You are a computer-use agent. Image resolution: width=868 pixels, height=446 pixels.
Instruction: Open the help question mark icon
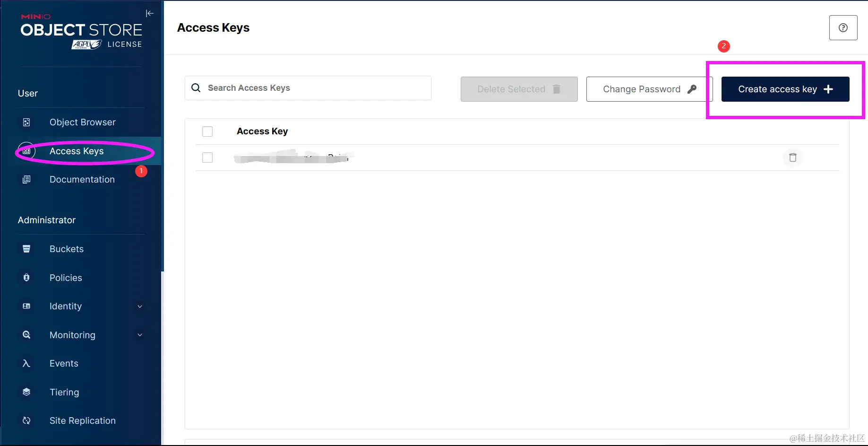(843, 27)
